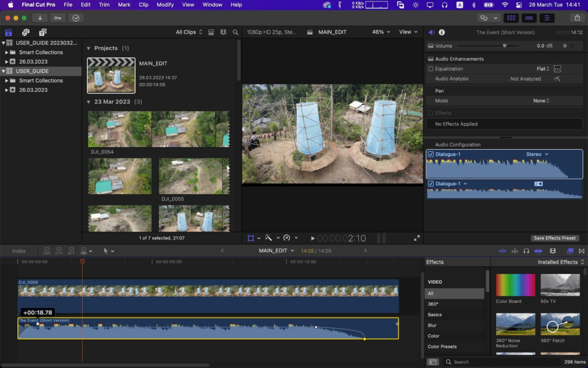The height and width of the screenshot is (368, 588).
Task: Collapse the 23 Mar 2023 section
Action: coord(88,102)
